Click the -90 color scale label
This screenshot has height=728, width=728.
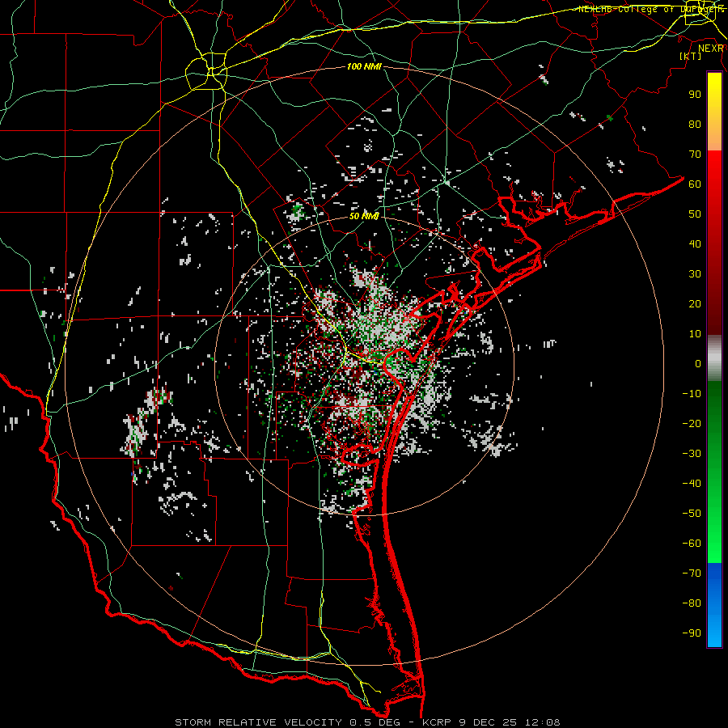click(x=692, y=633)
